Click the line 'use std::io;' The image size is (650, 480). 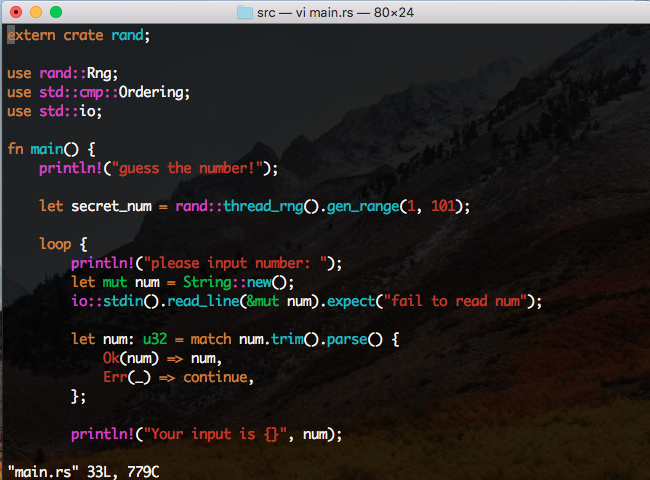point(54,111)
